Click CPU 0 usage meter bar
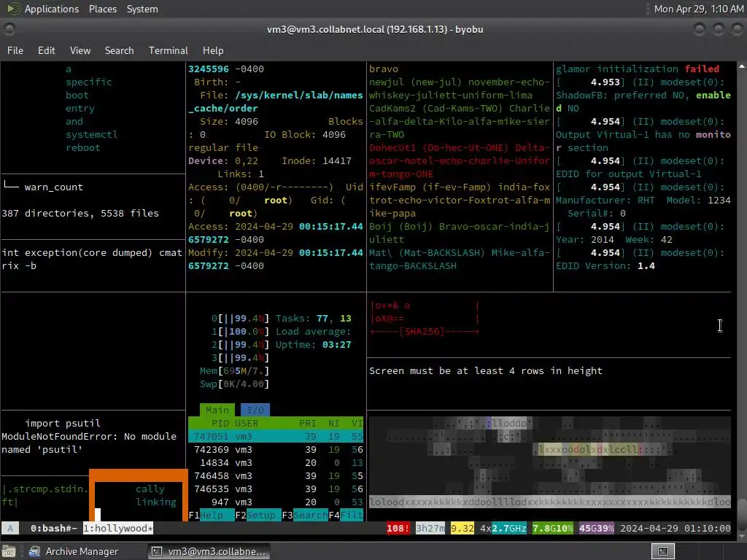This screenshot has height=560, width=747. (x=241, y=318)
